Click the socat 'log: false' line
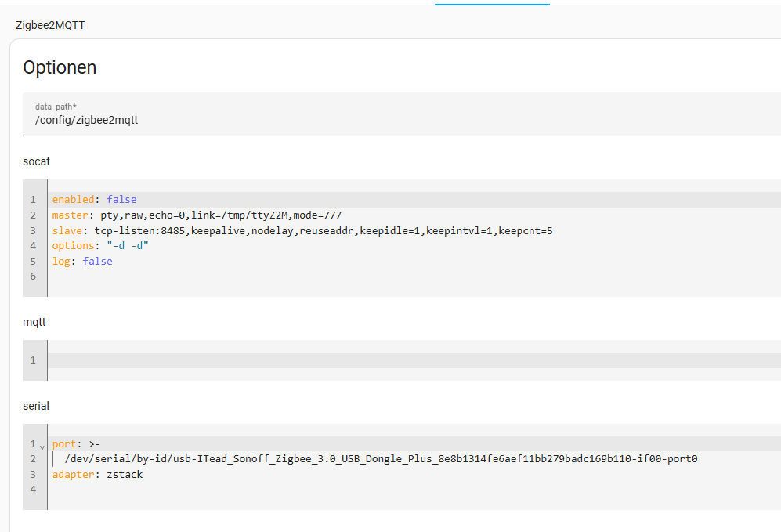The image size is (781, 532). 82,261
